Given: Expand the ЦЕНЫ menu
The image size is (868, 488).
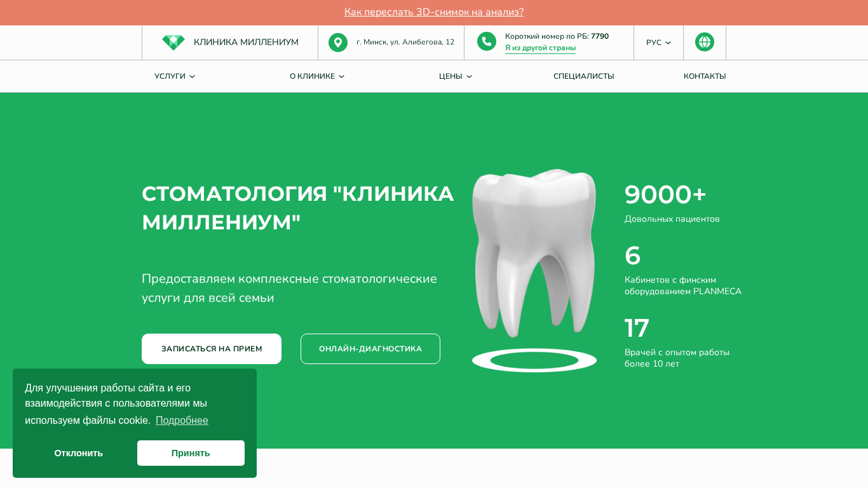Looking at the screenshot, I should [x=456, y=76].
